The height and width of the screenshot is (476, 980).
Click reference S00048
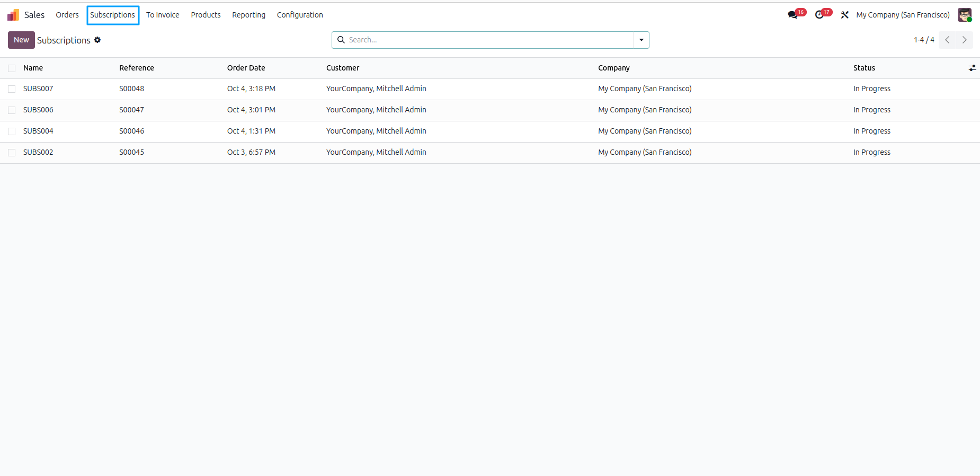[x=131, y=89]
